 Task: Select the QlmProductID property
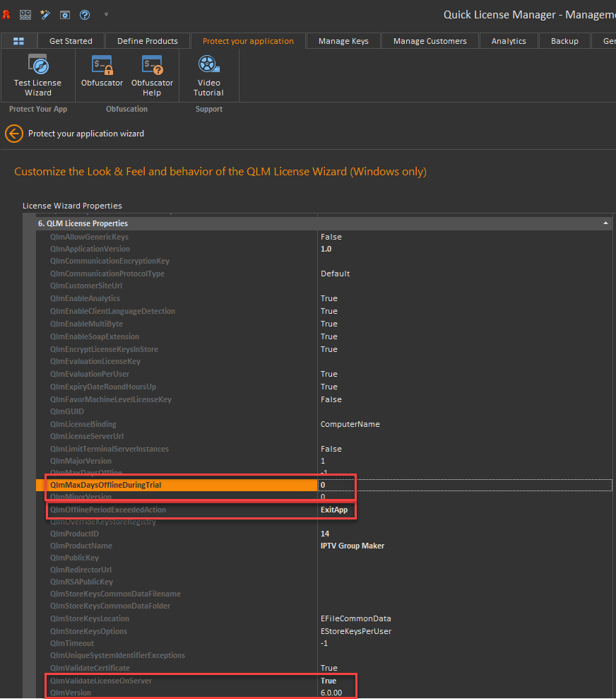coord(74,534)
